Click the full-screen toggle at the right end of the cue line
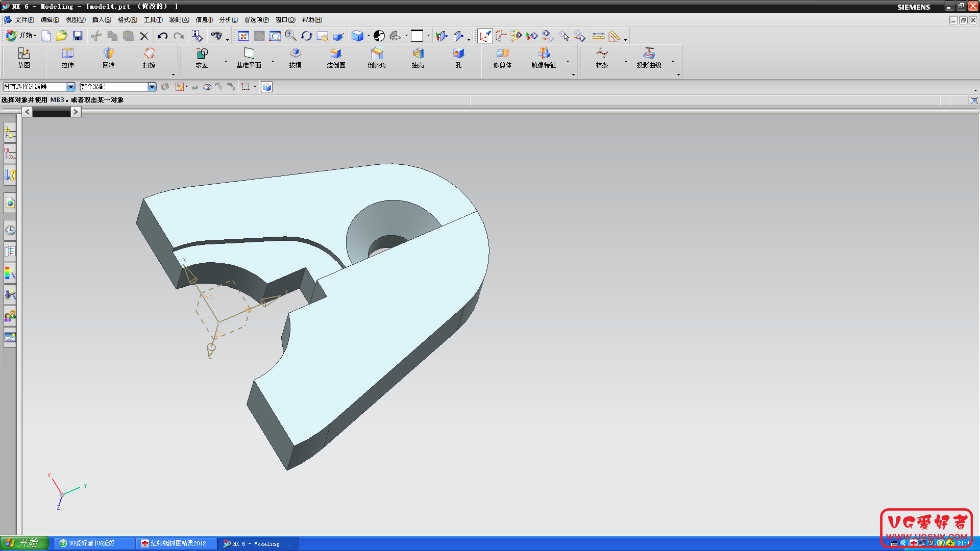Viewport: 980px width, 551px height. [x=974, y=101]
